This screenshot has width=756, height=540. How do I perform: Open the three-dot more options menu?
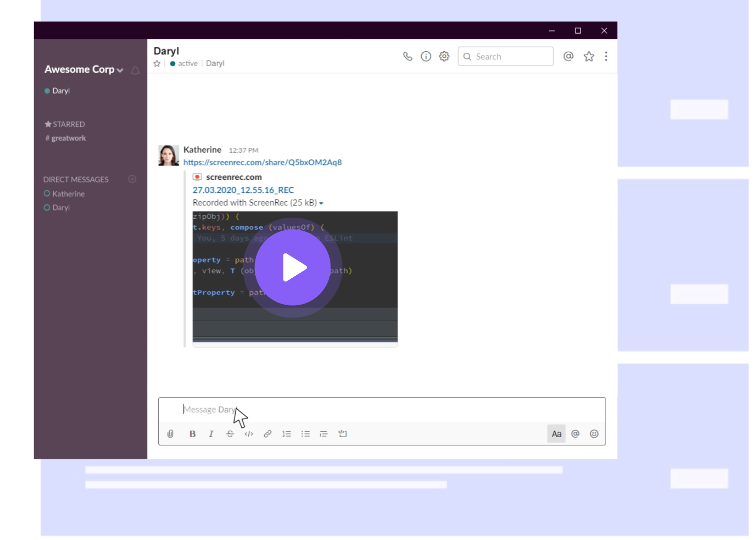606,56
